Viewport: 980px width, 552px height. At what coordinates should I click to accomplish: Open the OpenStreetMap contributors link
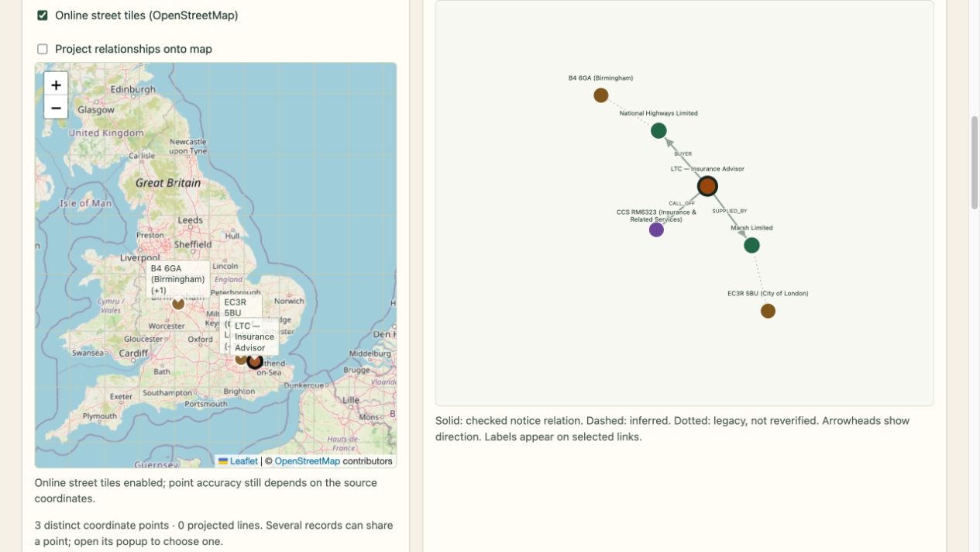pyautogui.click(x=307, y=461)
